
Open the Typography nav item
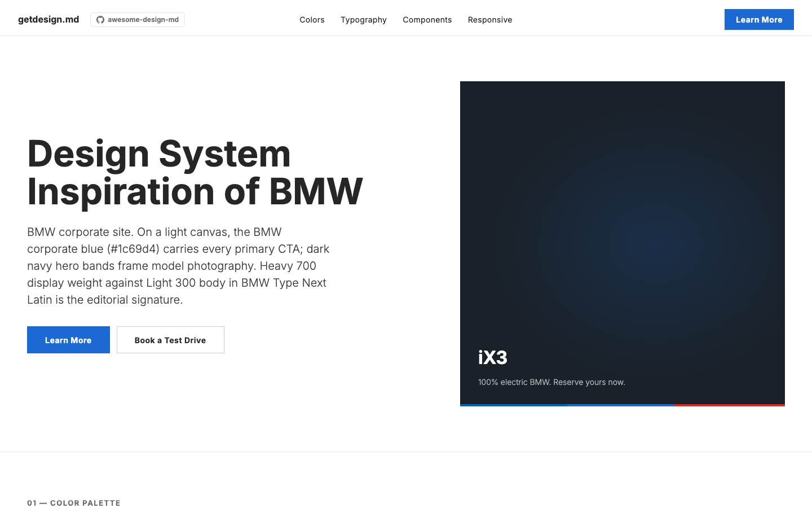click(x=363, y=20)
